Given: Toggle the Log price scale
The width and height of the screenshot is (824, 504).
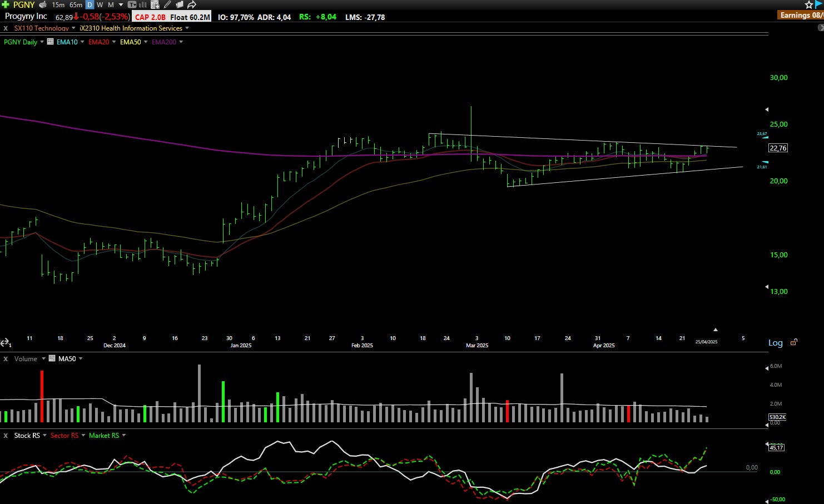Looking at the screenshot, I should click(775, 343).
